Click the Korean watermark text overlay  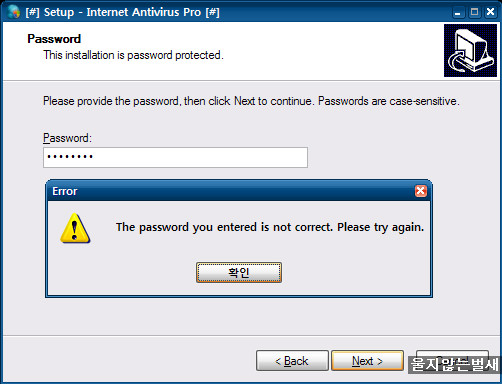tap(455, 364)
